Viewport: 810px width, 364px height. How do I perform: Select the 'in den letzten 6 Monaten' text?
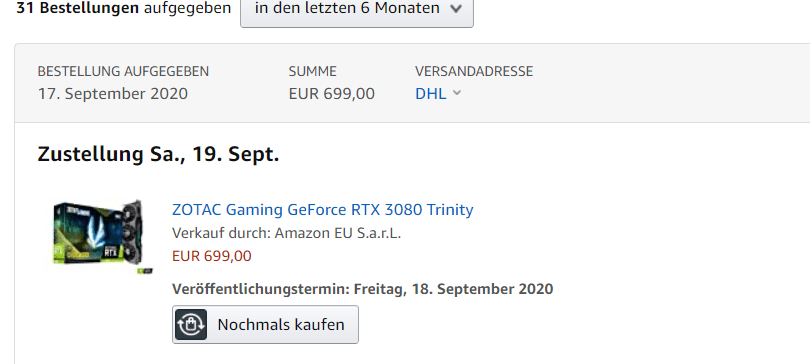pyautogui.click(x=347, y=8)
